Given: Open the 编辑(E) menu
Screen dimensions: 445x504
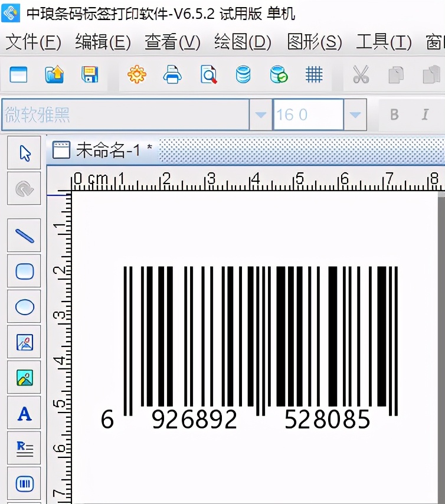Looking at the screenshot, I should tap(103, 42).
